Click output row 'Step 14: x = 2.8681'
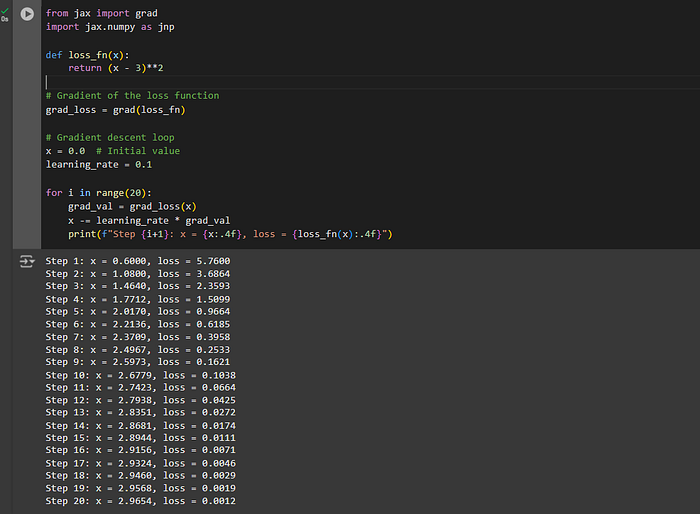Viewport: 700px width, 514px height. tap(141, 426)
